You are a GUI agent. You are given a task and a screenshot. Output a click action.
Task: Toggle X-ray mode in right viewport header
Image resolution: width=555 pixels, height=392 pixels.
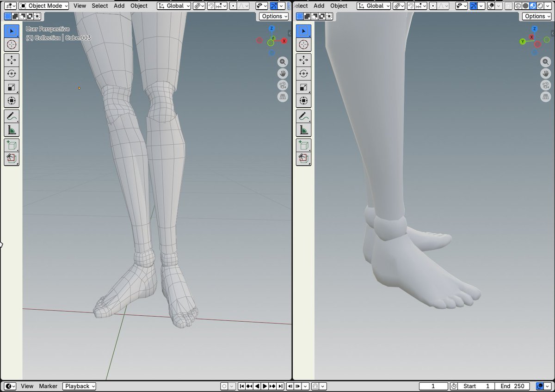coord(509,6)
